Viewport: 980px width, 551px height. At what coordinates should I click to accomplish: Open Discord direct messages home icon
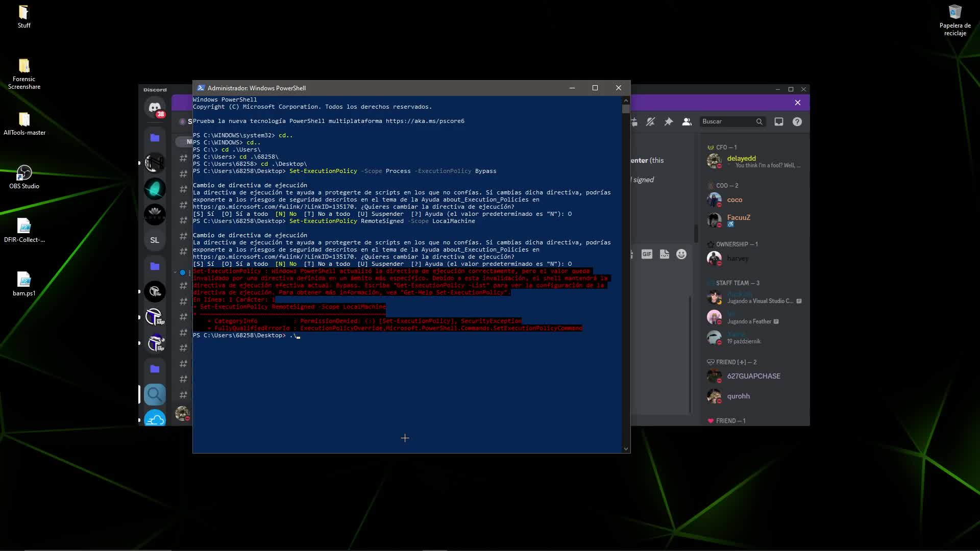coord(155,108)
